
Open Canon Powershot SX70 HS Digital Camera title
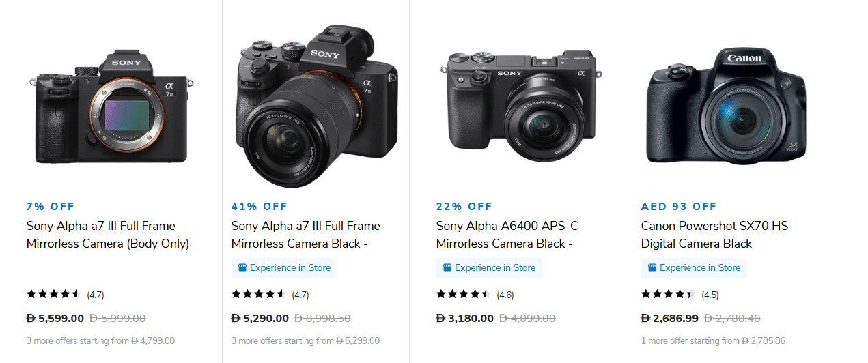tap(714, 235)
